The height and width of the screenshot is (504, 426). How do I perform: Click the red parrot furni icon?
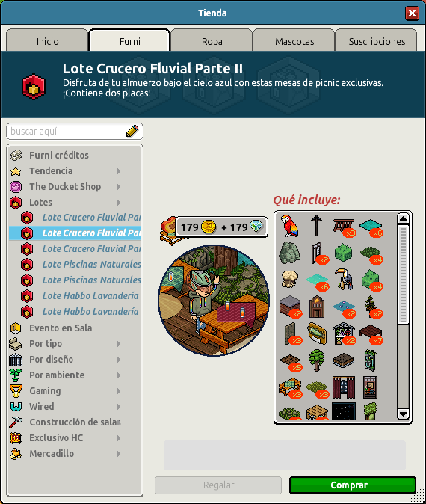(x=289, y=225)
